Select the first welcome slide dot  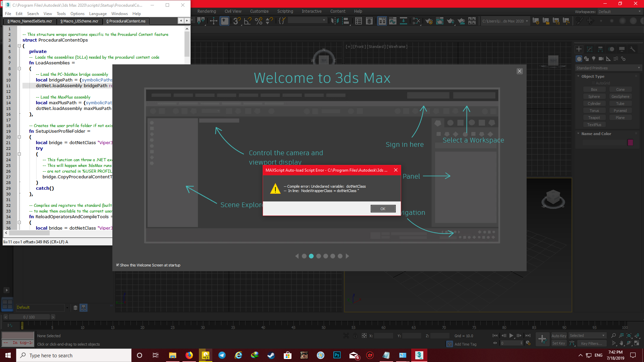click(304, 256)
